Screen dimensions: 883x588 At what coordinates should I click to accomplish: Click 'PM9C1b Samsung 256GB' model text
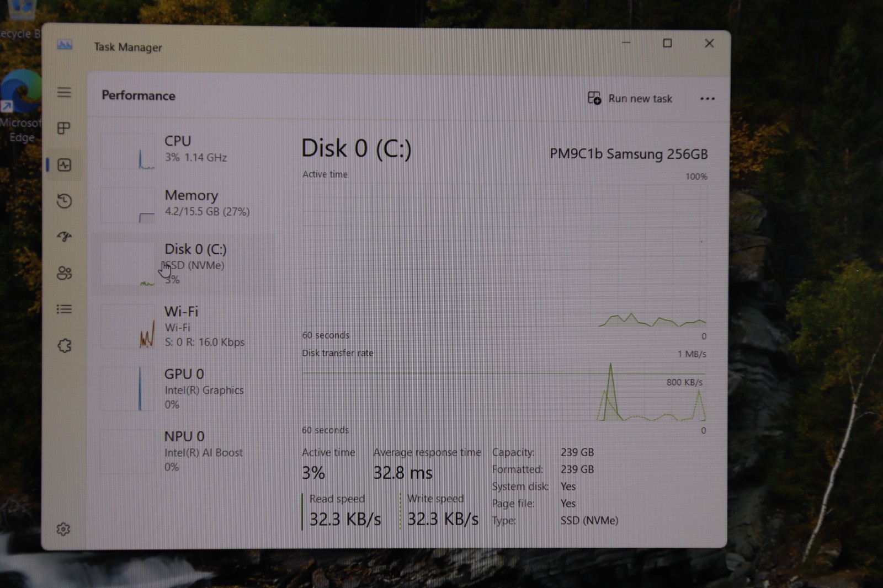(629, 154)
